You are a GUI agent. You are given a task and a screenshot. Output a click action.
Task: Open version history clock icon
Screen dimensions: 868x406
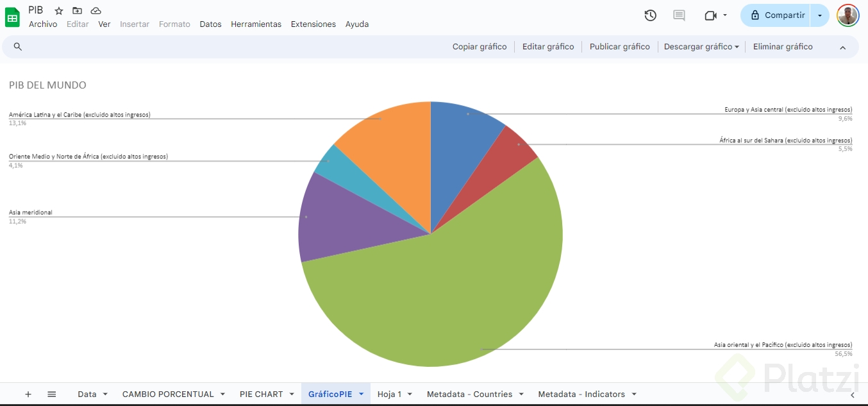(650, 15)
